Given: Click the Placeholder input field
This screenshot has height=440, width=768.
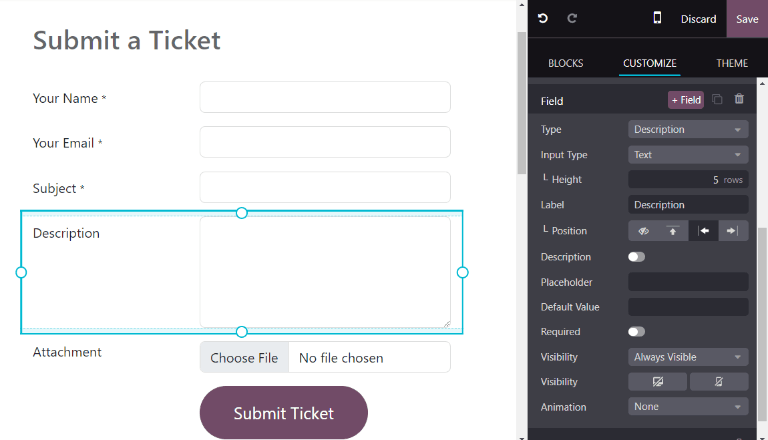Looking at the screenshot, I should point(688,282).
